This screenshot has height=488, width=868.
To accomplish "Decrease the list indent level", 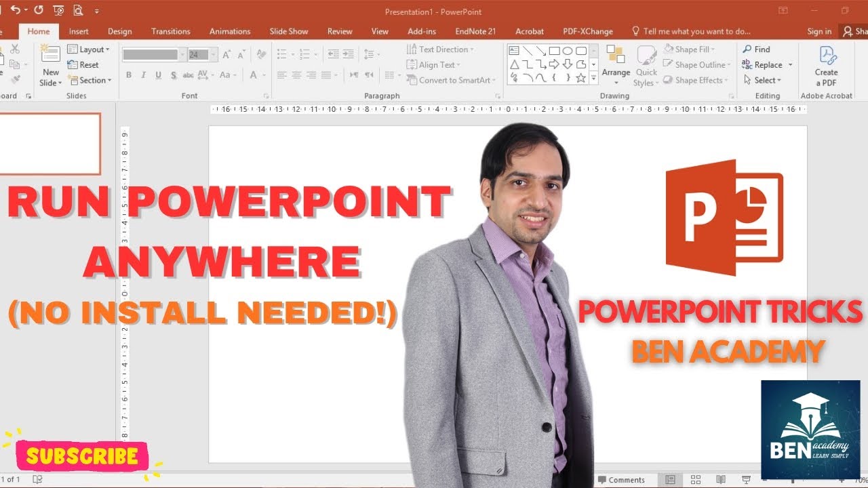I will pyautogui.click(x=333, y=54).
